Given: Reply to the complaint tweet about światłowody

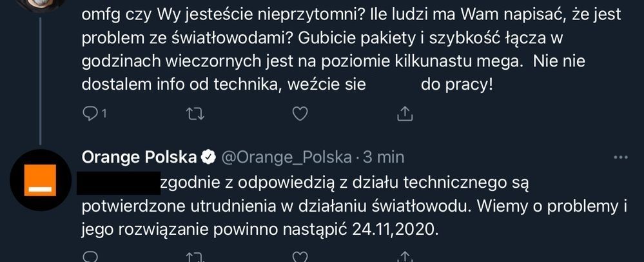Looking at the screenshot, I should [90, 114].
